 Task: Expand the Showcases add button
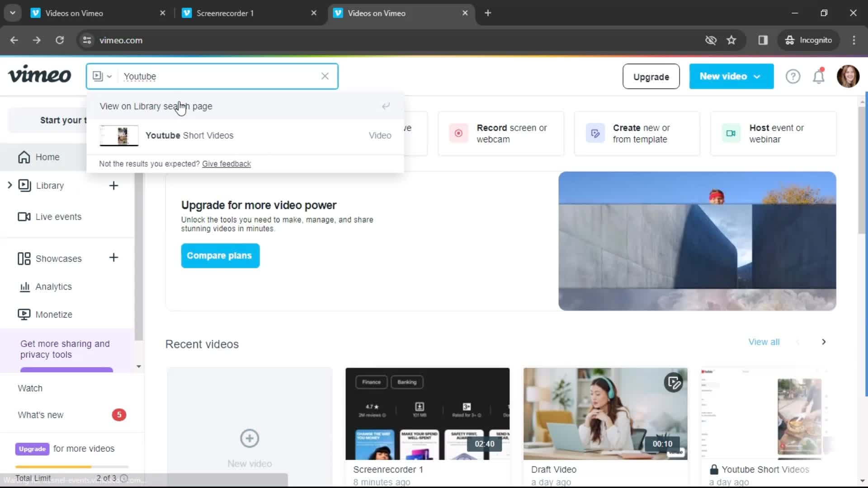coord(113,258)
